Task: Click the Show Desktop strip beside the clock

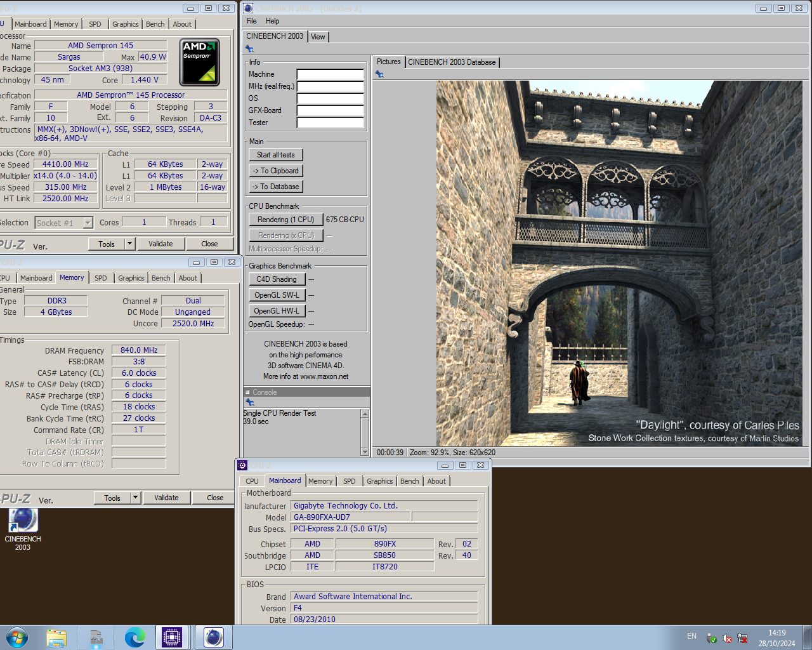Action: (807, 638)
